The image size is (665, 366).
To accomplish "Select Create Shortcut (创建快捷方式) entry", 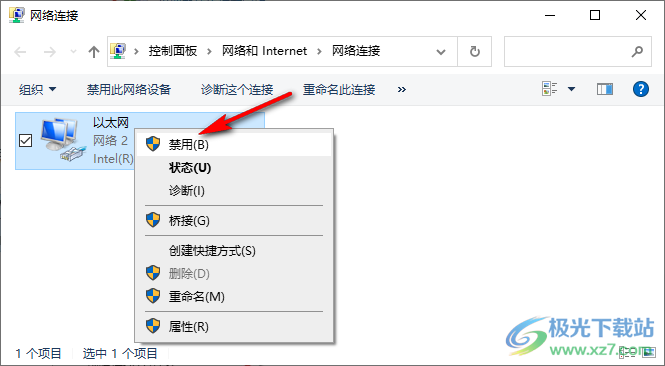I will point(234,251).
